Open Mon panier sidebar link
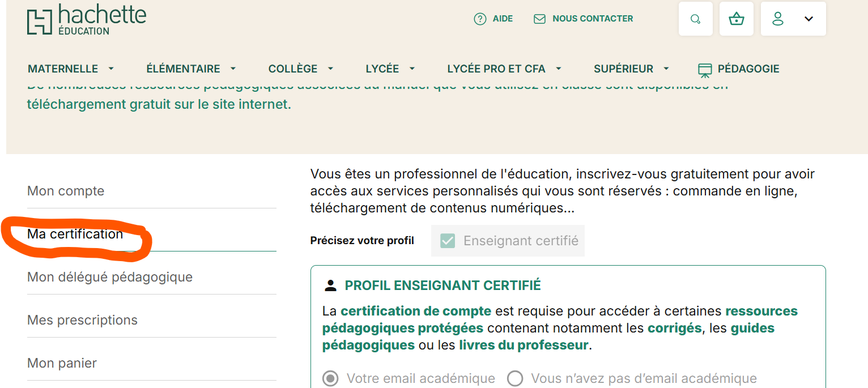Viewport: 868px width, 388px height. click(x=62, y=363)
